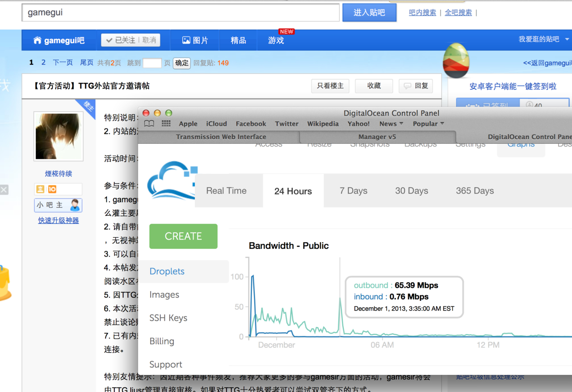Click the 小吧主 badge under the avatar
The width and height of the screenshot is (572, 392).
point(58,205)
